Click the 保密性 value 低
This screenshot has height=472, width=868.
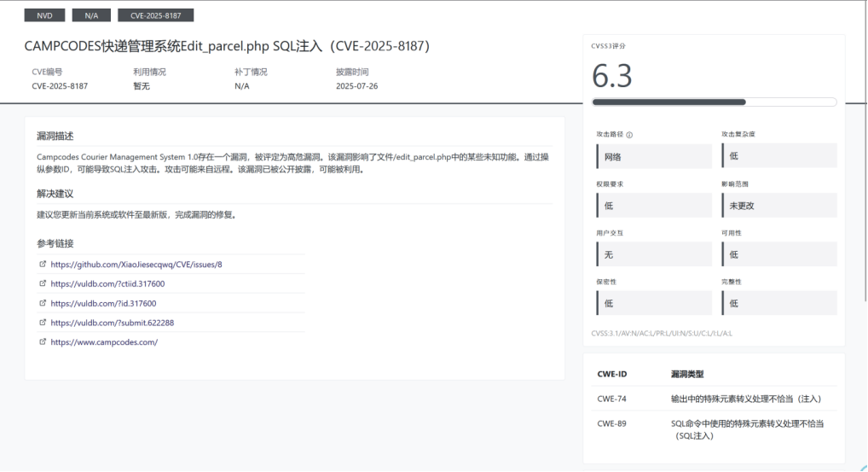tap(654, 303)
